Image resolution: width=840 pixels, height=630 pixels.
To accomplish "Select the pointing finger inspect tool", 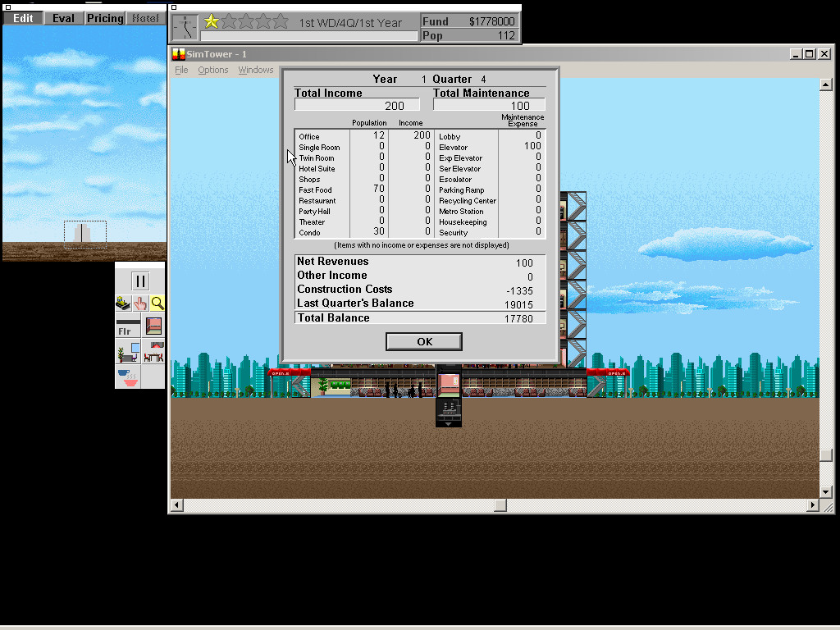I will pos(140,304).
